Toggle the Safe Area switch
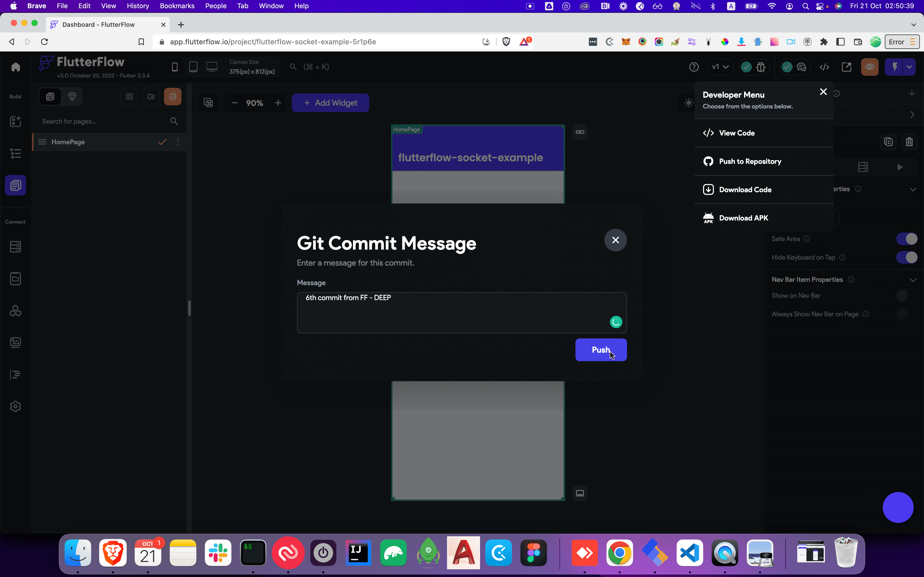This screenshot has height=577, width=924. (x=906, y=239)
